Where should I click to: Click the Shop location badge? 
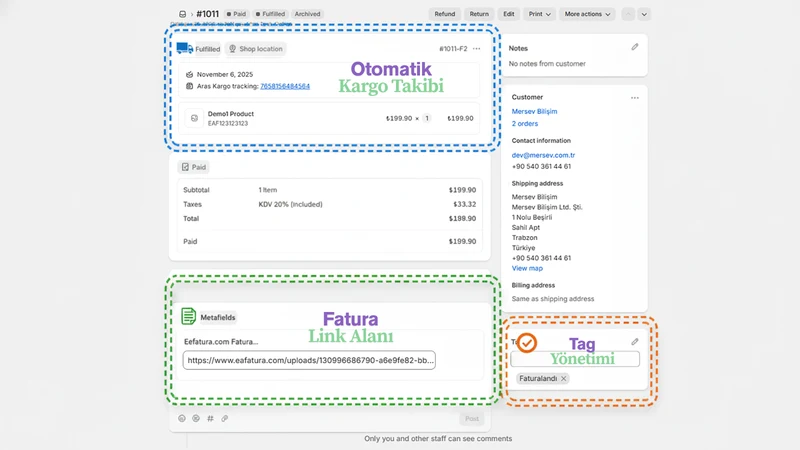[x=256, y=49]
